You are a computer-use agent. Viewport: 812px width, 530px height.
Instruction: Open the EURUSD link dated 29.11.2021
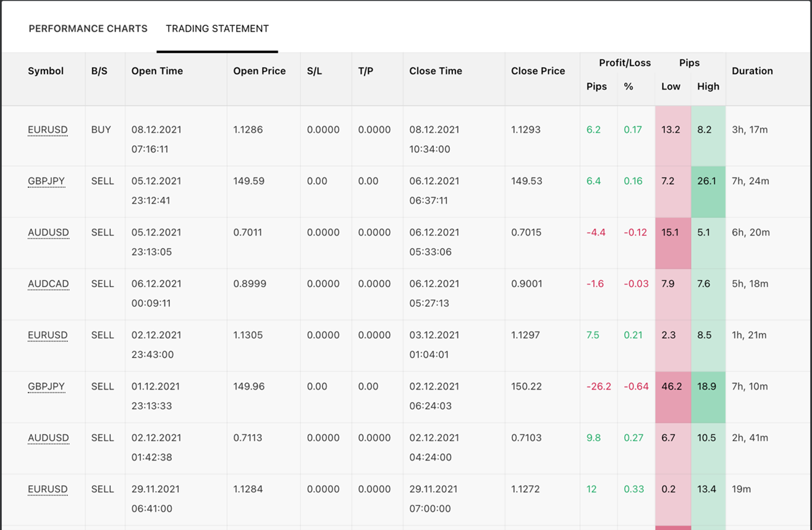click(x=48, y=489)
